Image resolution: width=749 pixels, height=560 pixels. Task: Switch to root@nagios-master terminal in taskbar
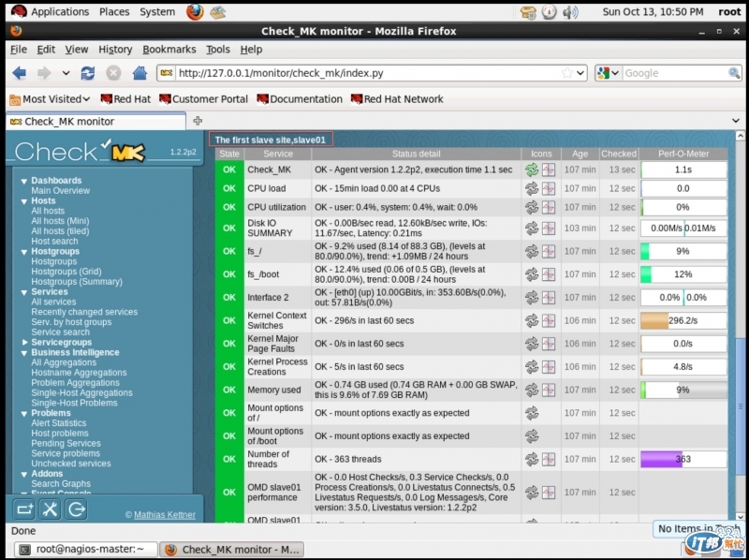85,550
